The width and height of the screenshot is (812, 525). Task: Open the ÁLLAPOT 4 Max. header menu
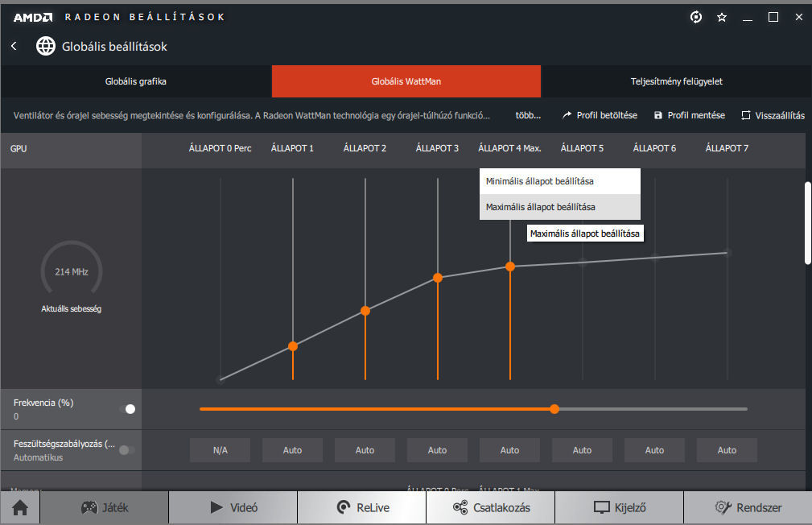tap(510, 148)
